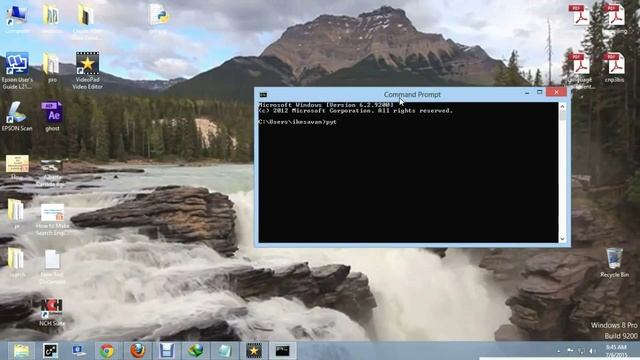Launch Google Chrome from taskbar
640x360 pixels.
pos(107,351)
